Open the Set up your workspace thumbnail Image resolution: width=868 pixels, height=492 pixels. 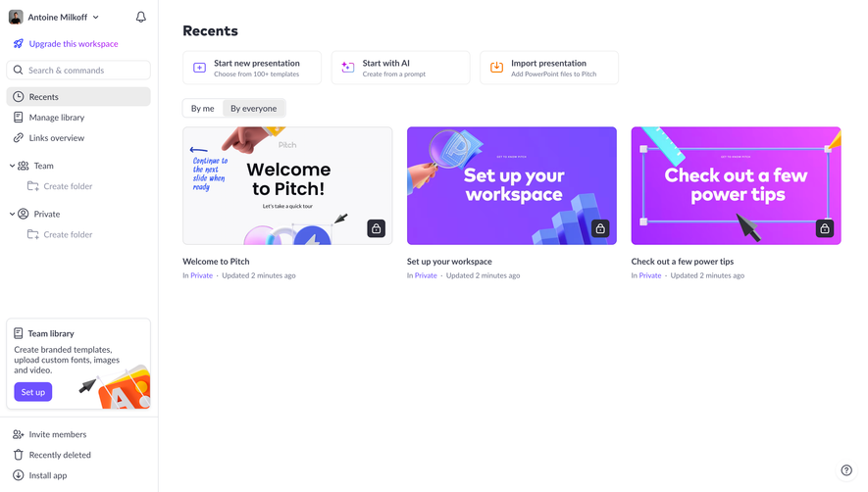(x=512, y=186)
